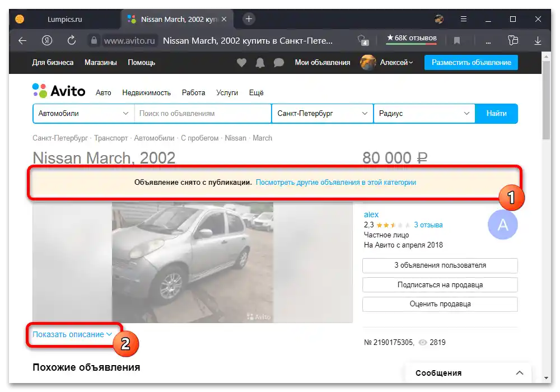Click the Найти search button
Viewport: 560px width, 392px height.
[496, 114]
